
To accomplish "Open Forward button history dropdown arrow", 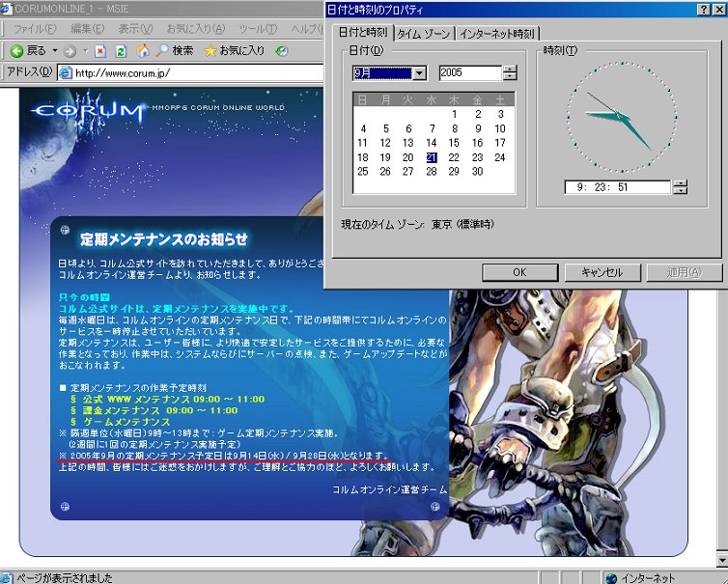I will pos(85,50).
